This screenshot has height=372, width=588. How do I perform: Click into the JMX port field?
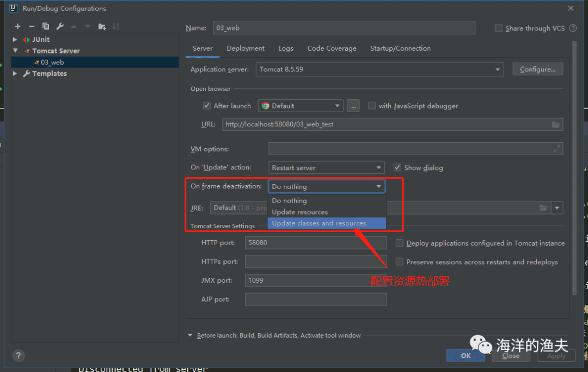click(316, 280)
